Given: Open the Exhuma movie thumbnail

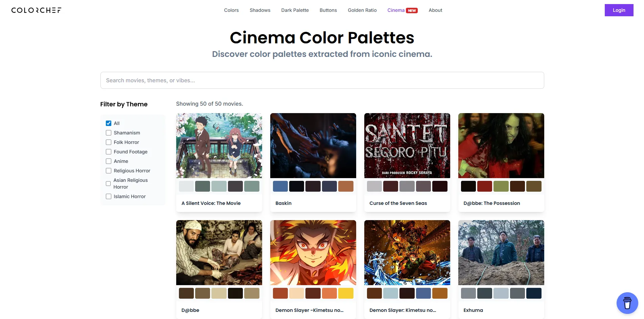Looking at the screenshot, I should point(501,253).
